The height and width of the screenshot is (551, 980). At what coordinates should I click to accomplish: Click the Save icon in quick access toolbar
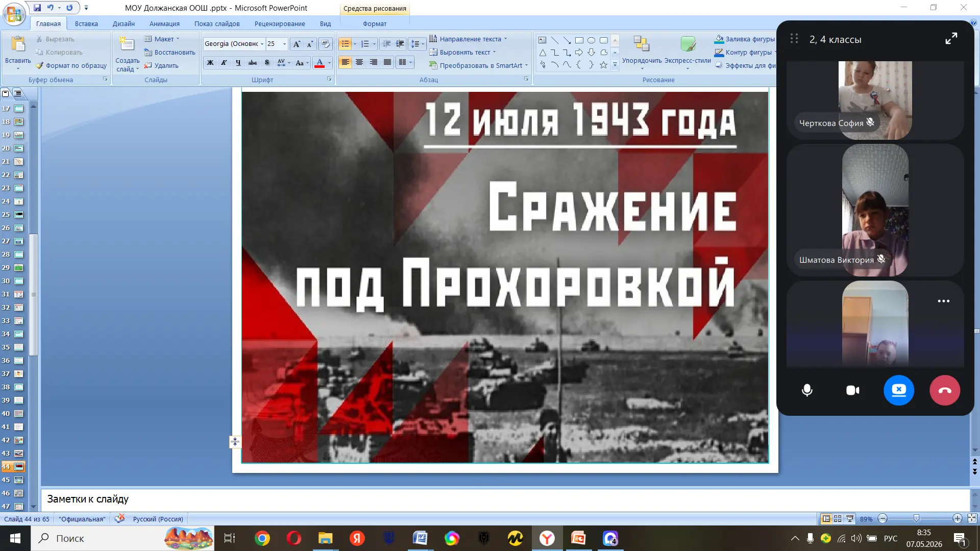37,8
